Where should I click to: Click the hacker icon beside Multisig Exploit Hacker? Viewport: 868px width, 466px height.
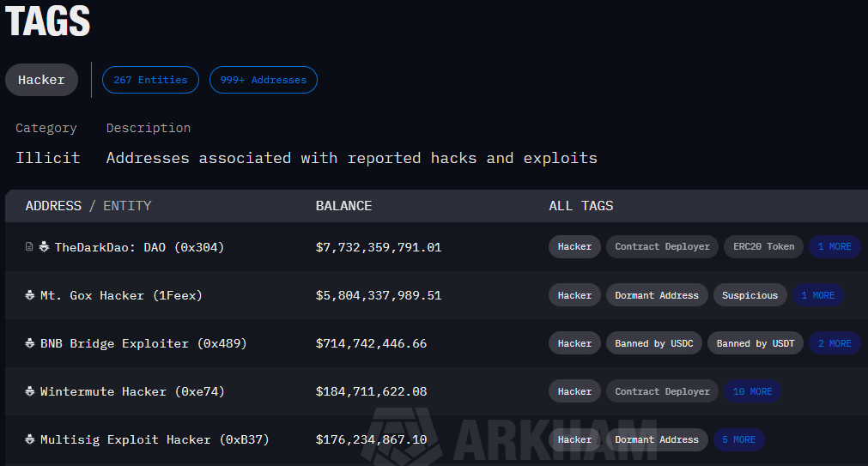(x=30, y=439)
